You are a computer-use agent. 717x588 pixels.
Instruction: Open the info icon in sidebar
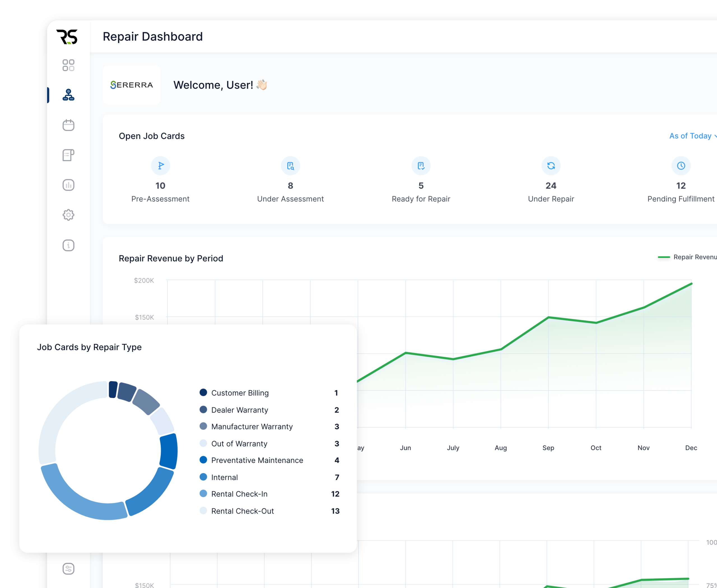point(69,245)
